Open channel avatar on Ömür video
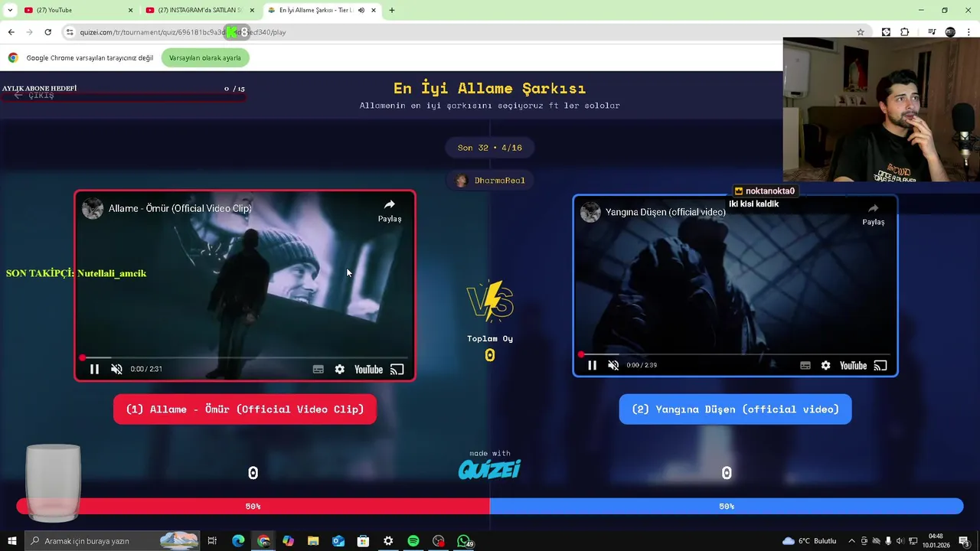The width and height of the screenshot is (980, 551). (93, 208)
